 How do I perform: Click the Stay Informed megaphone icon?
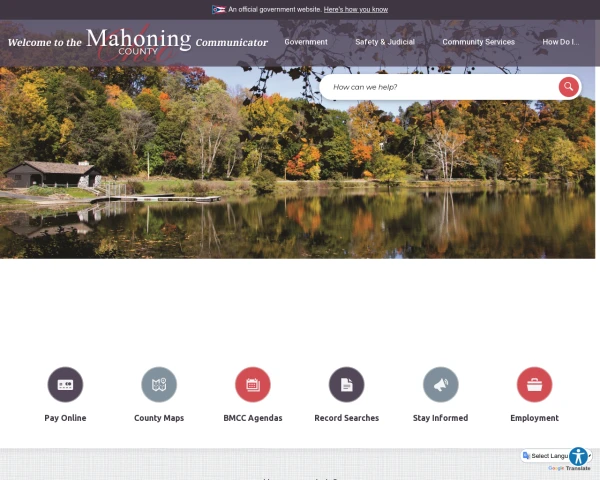click(440, 384)
